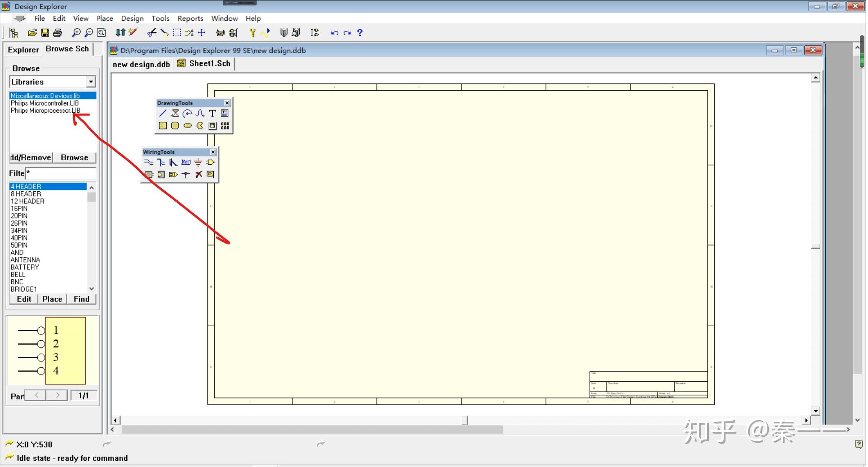Switch to the new design.ddb tab
This screenshot has width=868, height=467.
coord(141,65)
